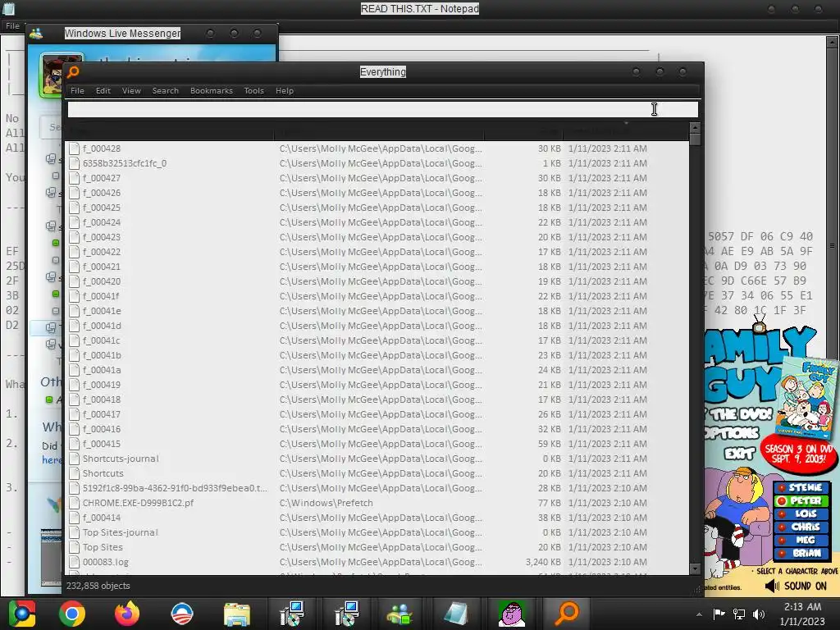Viewport: 840px width, 630px height.
Task: Select CHRIS in the Family Guy character list
Action: [801, 527]
